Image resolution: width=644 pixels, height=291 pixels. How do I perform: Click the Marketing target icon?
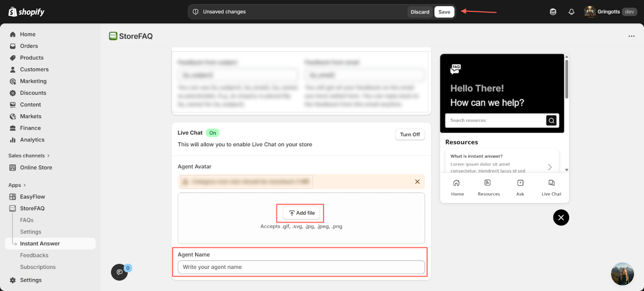click(13, 81)
